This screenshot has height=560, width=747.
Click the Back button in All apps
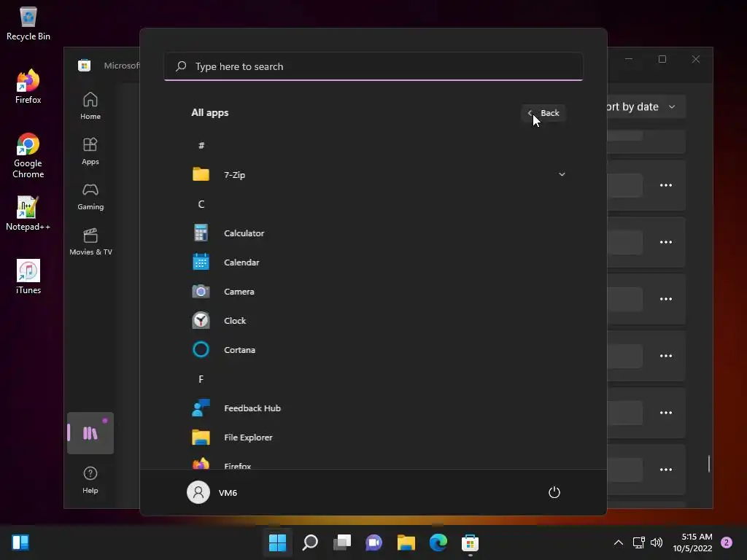[543, 113]
